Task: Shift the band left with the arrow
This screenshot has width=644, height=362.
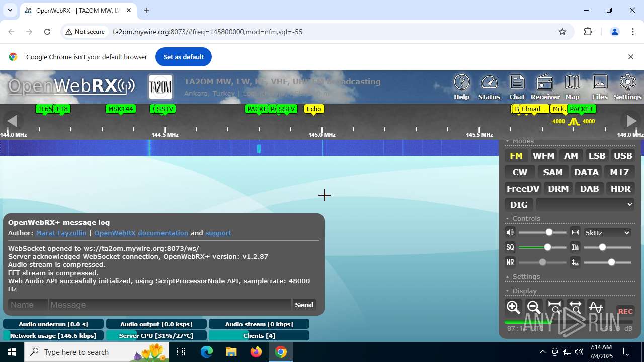Action: pyautogui.click(x=12, y=121)
